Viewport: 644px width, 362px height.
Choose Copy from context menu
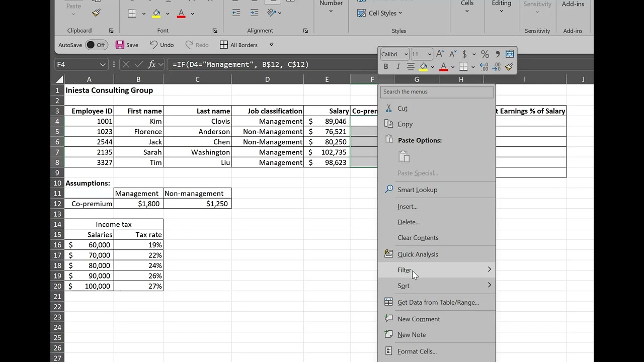[437, 124]
